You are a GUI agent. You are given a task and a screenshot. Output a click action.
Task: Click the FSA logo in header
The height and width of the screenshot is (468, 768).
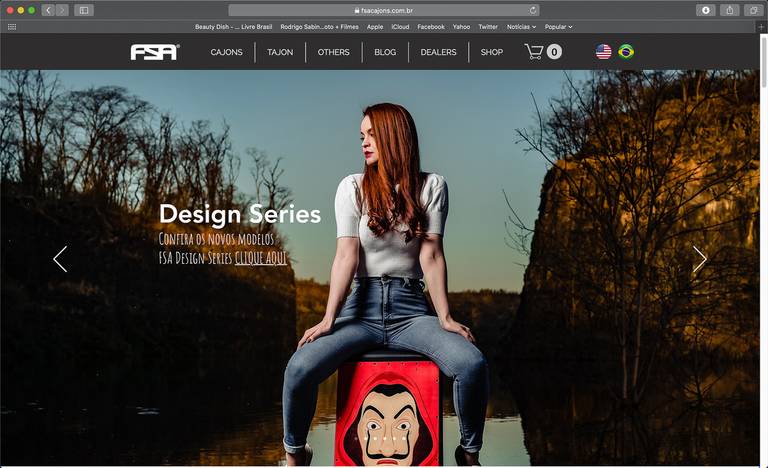click(155, 52)
